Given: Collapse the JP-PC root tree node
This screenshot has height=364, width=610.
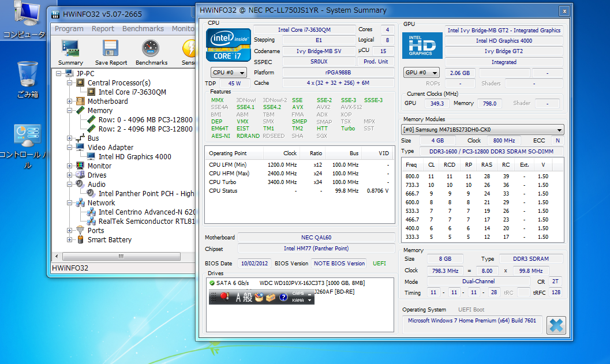Looking at the screenshot, I should click(58, 73).
